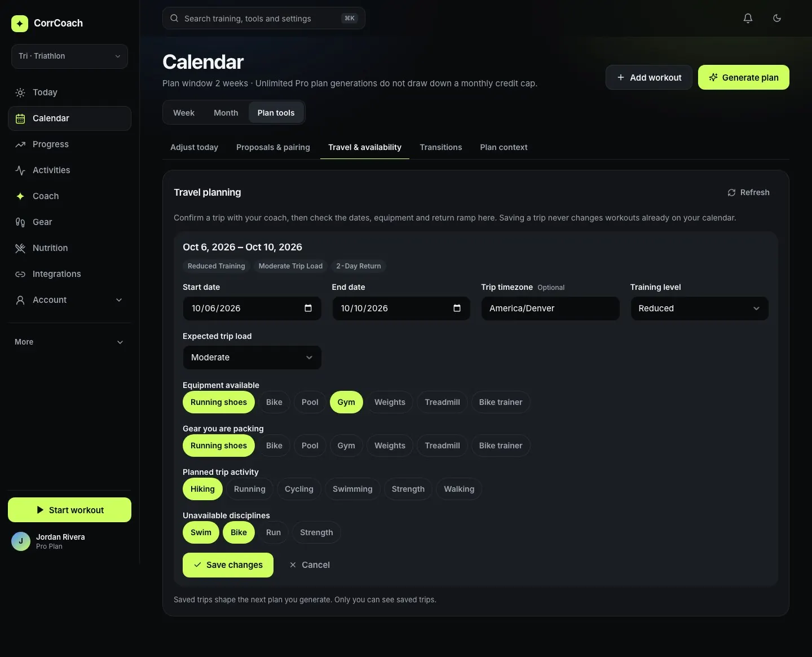The image size is (812, 657).
Task: Click the CorrCoach logo icon
Action: 20,23
